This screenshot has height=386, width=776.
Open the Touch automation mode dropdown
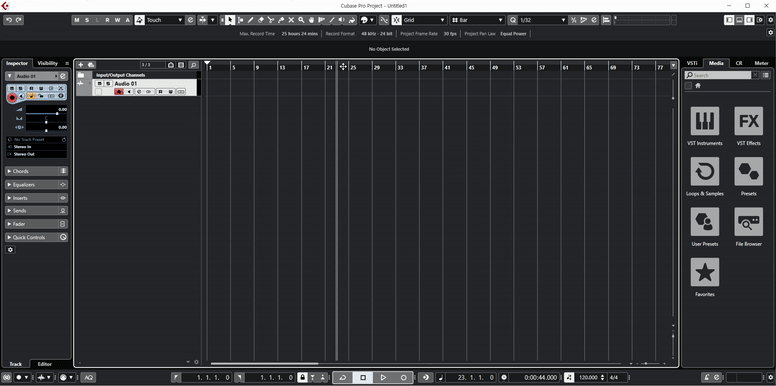coord(165,20)
